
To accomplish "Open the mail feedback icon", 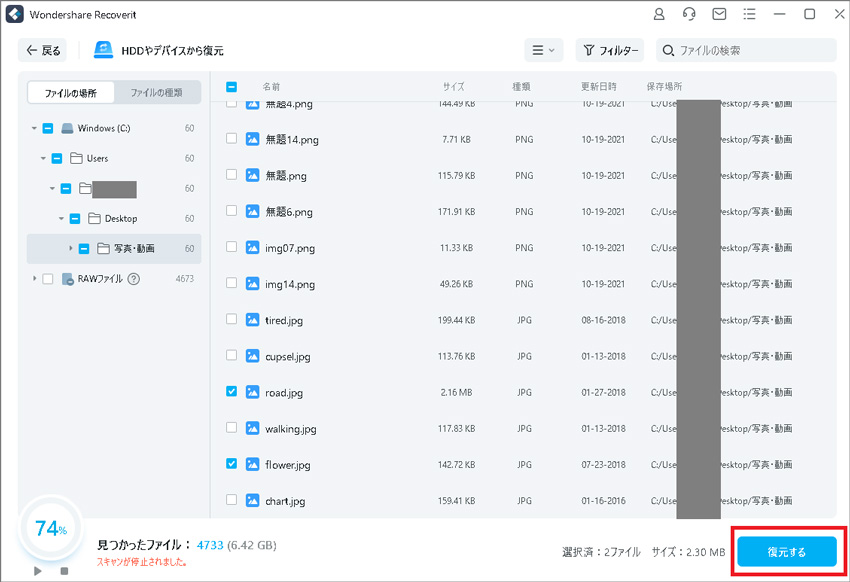I will tap(719, 14).
